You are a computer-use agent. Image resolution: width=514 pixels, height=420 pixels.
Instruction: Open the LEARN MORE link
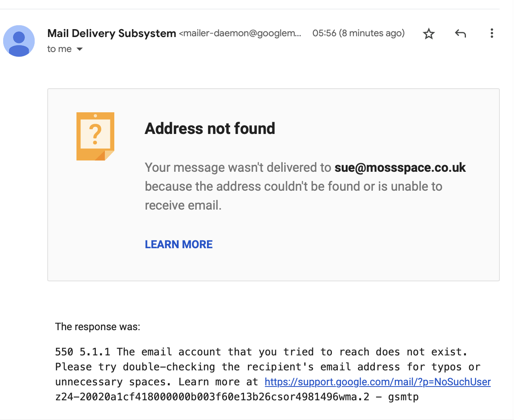[x=179, y=244]
